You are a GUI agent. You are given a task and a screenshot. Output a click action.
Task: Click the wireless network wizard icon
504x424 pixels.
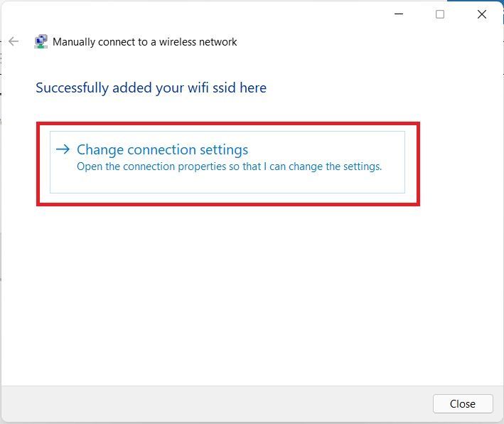click(x=41, y=41)
